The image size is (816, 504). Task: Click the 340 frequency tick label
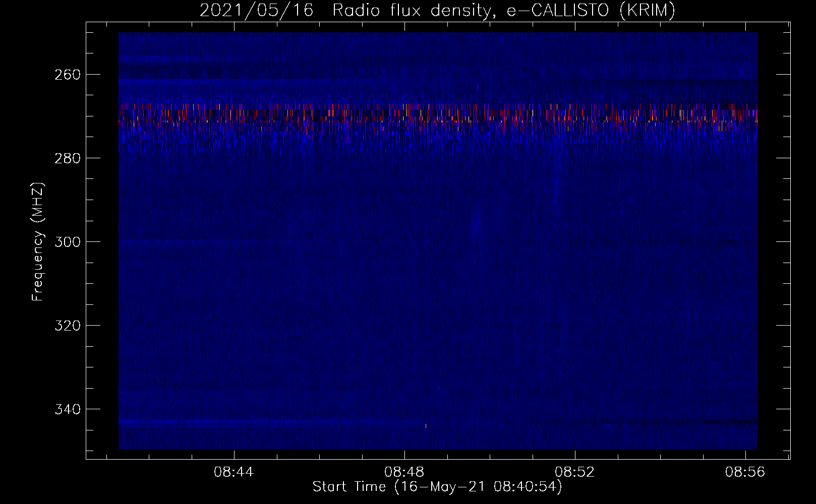click(68, 409)
